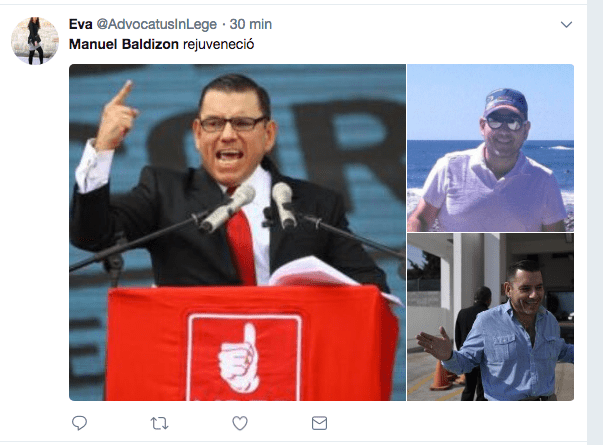Open the profile via the Eva display name

point(80,24)
